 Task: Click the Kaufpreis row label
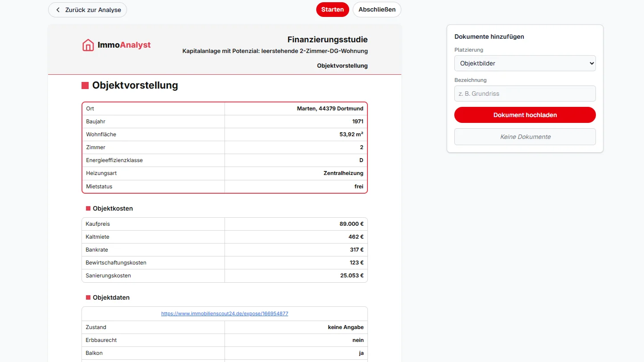point(98,224)
